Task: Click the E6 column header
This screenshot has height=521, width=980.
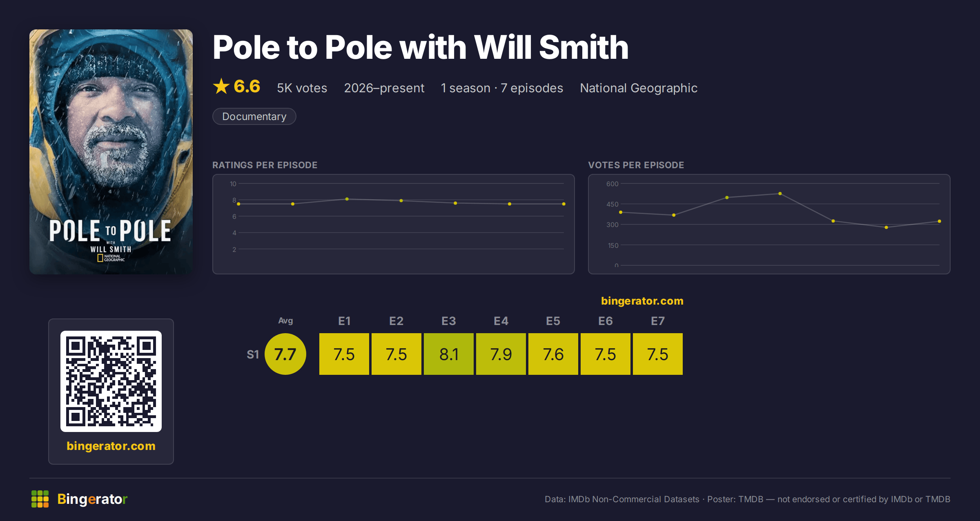Action: (x=606, y=321)
